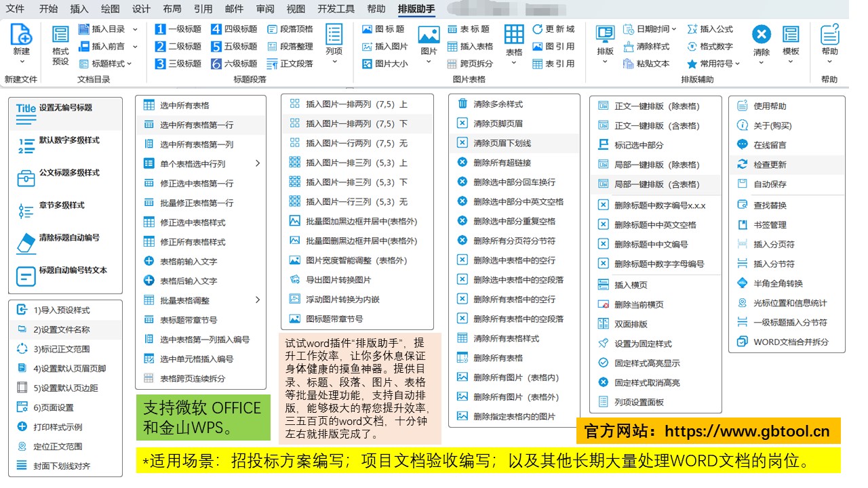The width and height of the screenshot is (868, 488).
Task: Choose 检查更新 menu item
Action: pyautogui.click(x=787, y=165)
